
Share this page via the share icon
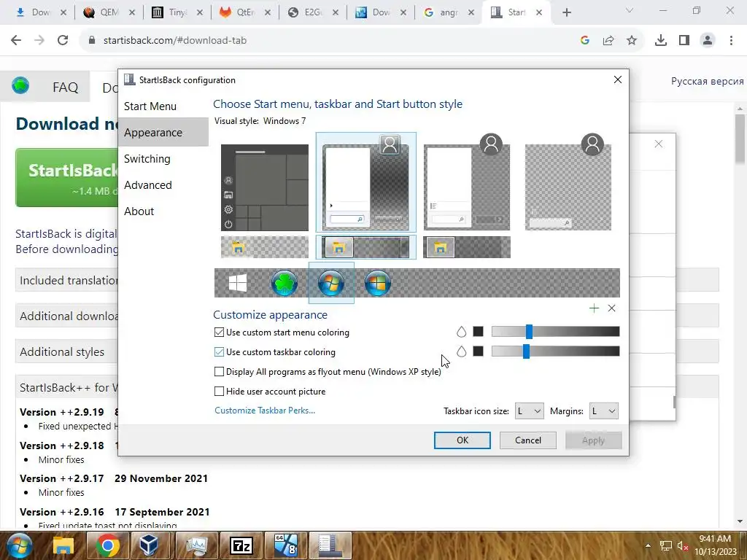pos(608,40)
